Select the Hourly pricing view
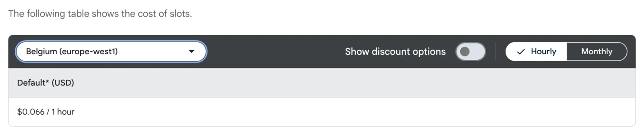This screenshot has height=132, width=644. [536, 51]
